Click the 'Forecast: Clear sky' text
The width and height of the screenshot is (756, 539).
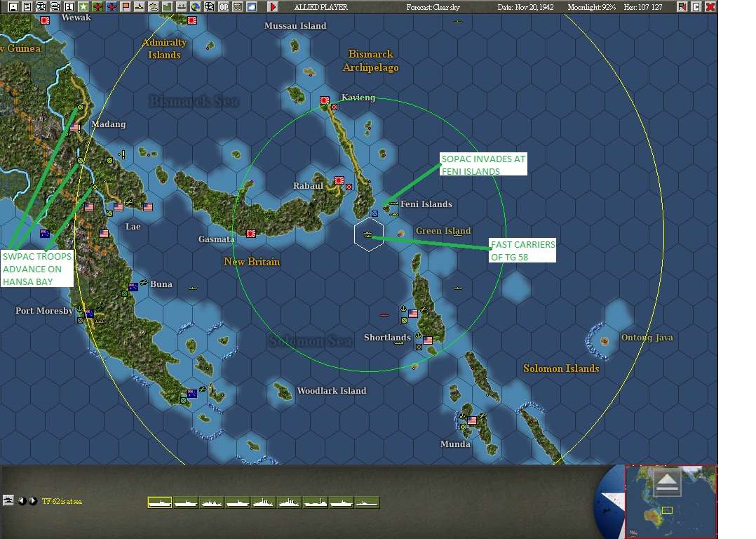coord(433,7)
